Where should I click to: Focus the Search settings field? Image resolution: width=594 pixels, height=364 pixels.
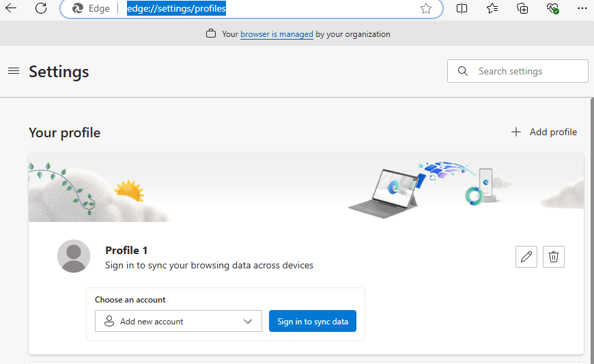pos(518,71)
